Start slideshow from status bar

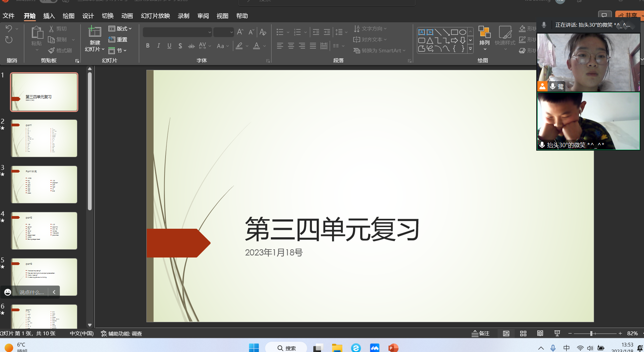point(557,334)
